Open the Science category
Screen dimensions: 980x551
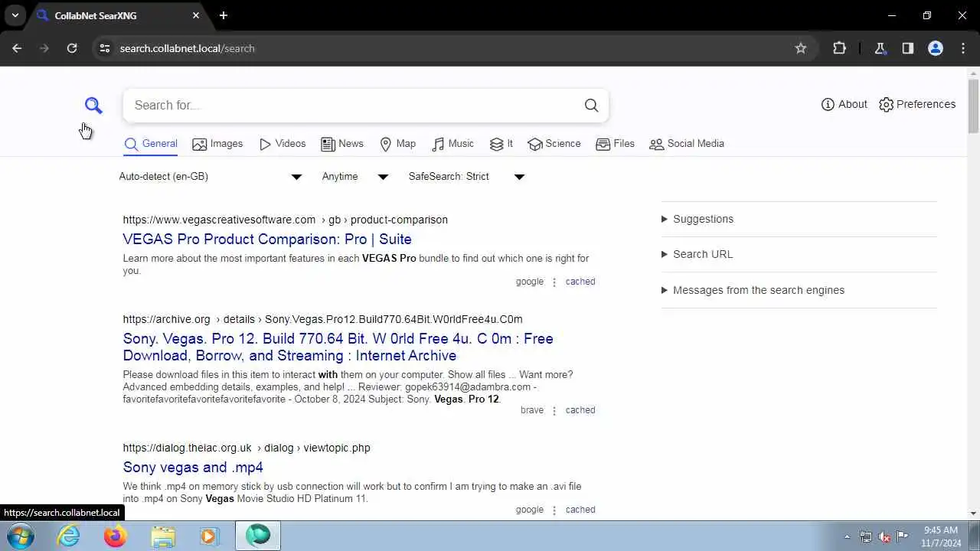[554, 144]
